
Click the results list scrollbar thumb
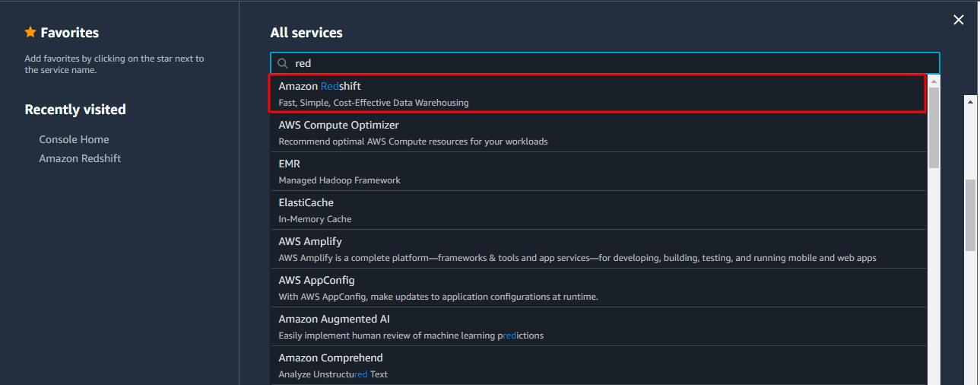(x=934, y=127)
